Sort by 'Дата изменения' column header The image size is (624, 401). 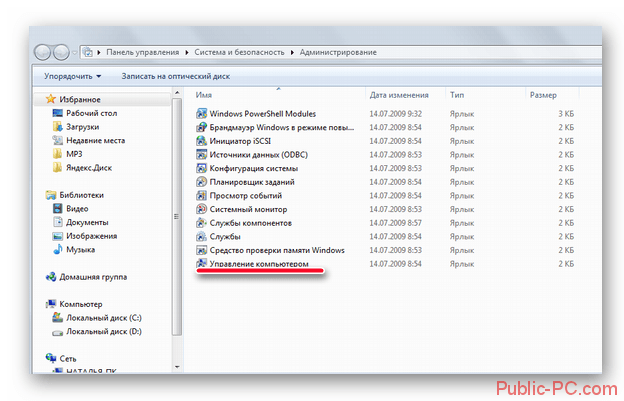coord(399,95)
